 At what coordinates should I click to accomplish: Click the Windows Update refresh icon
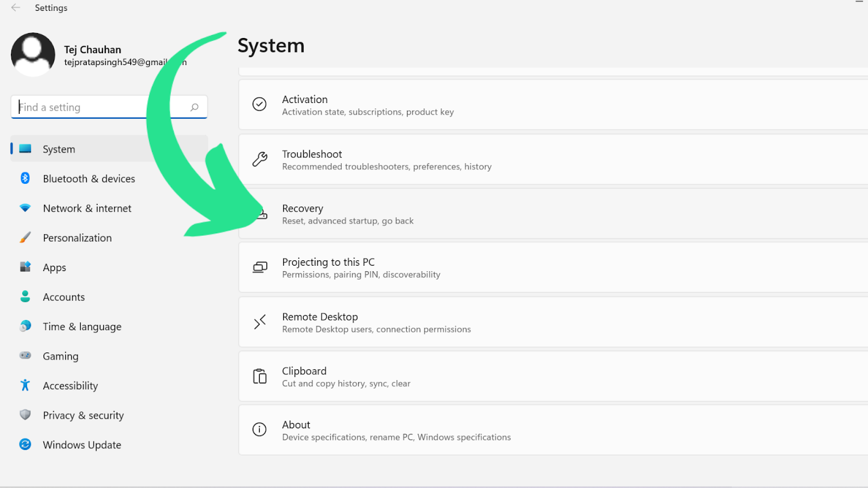click(x=25, y=444)
